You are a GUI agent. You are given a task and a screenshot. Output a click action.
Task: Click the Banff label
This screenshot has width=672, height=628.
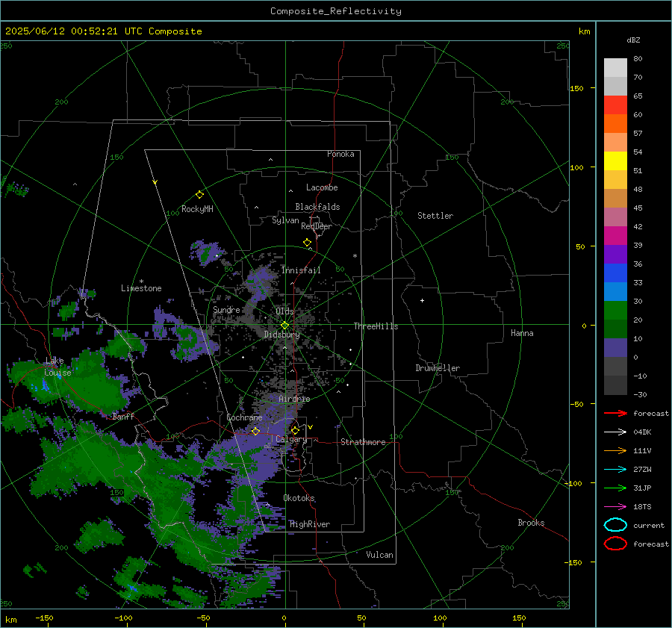point(123,417)
